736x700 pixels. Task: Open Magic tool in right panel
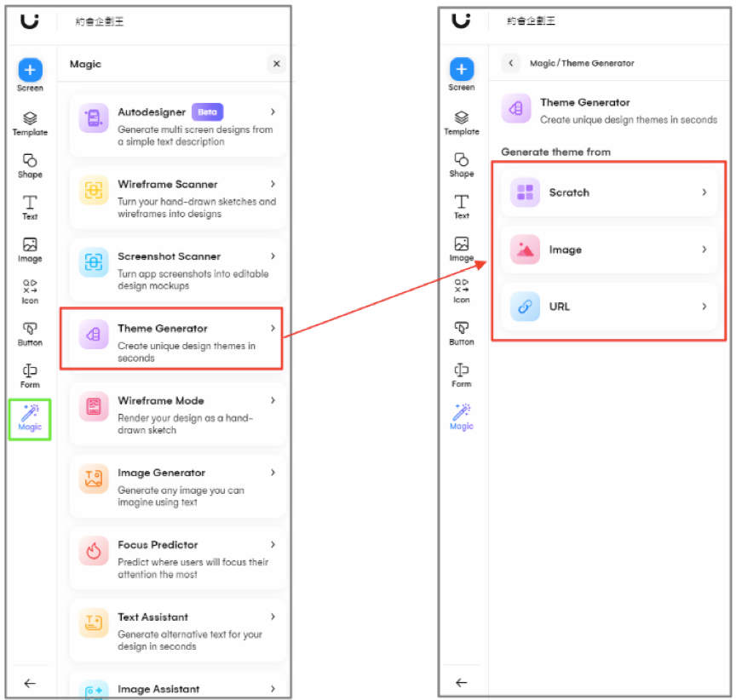click(x=462, y=417)
